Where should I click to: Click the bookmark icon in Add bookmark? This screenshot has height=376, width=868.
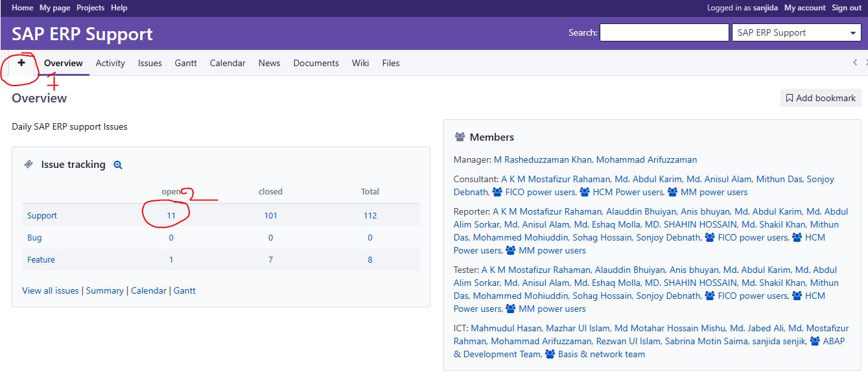[x=789, y=99]
